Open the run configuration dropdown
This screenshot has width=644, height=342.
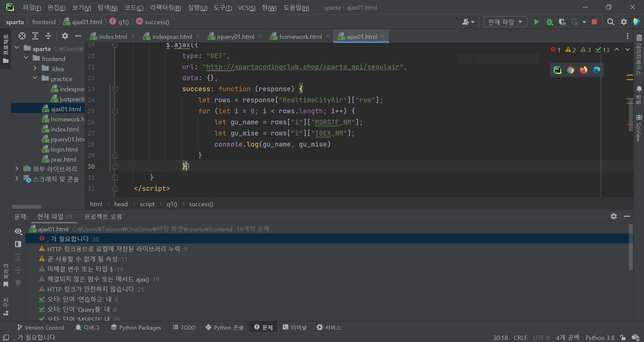[505, 22]
